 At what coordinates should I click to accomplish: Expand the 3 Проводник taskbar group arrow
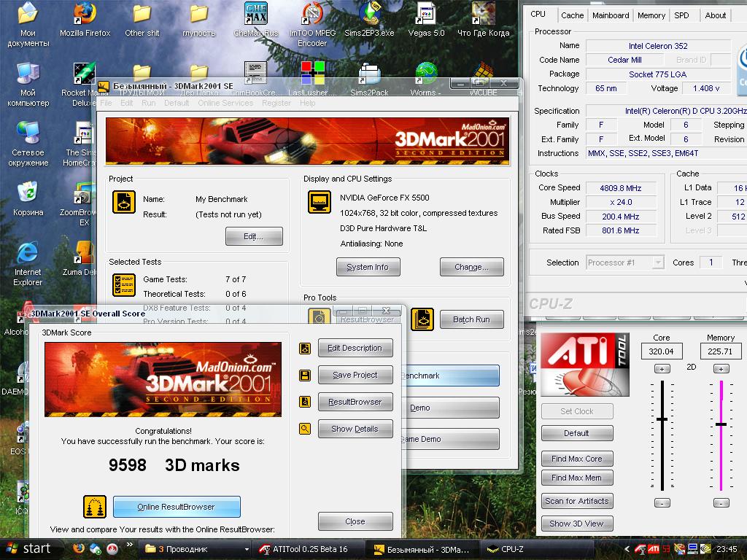pyautogui.click(x=247, y=549)
